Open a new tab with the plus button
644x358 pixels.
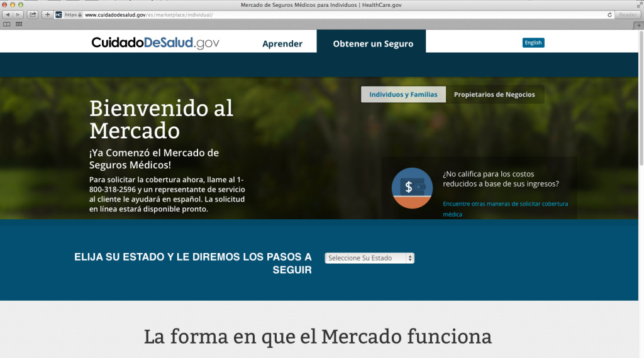click(x=638, y=25)
